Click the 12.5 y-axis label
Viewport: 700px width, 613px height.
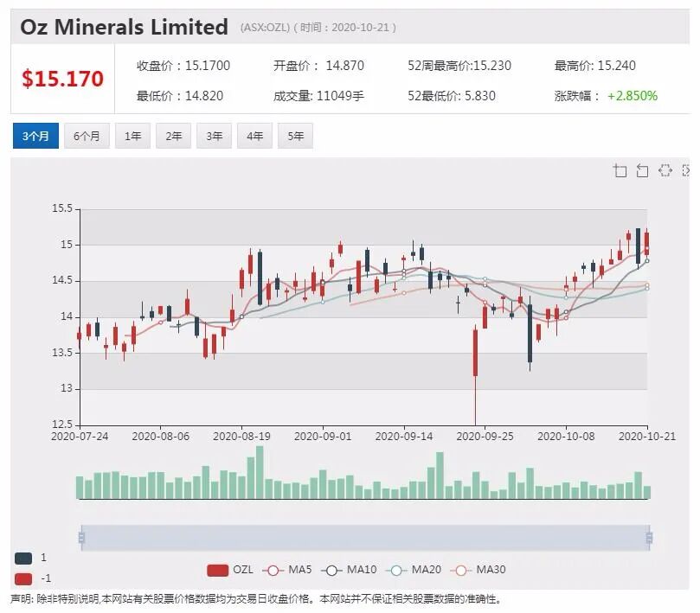(62, 425)
